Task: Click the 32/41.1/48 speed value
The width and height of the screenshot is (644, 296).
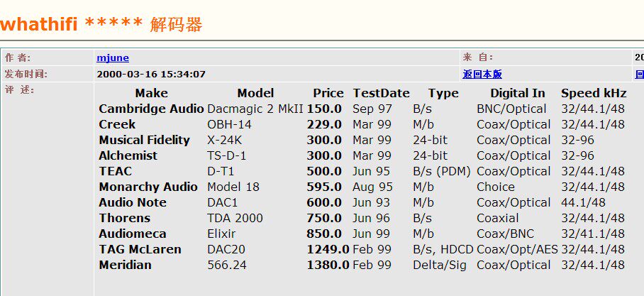Action: click(593, 234)
